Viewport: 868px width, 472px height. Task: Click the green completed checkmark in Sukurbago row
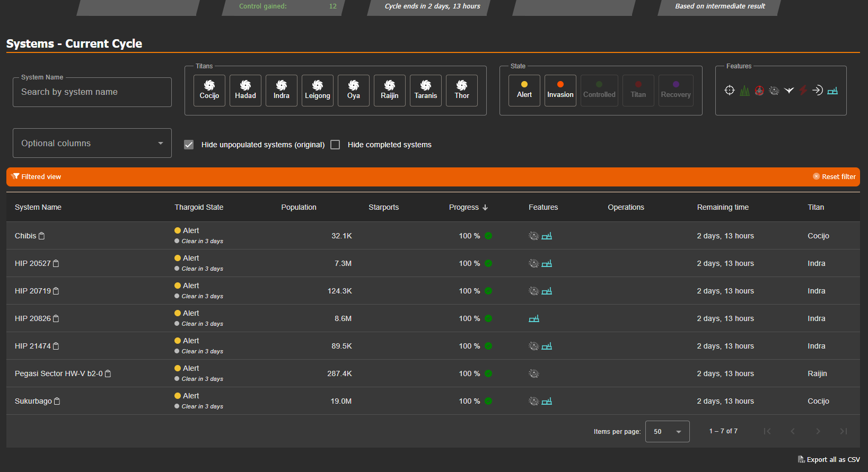tap(488, 401)
